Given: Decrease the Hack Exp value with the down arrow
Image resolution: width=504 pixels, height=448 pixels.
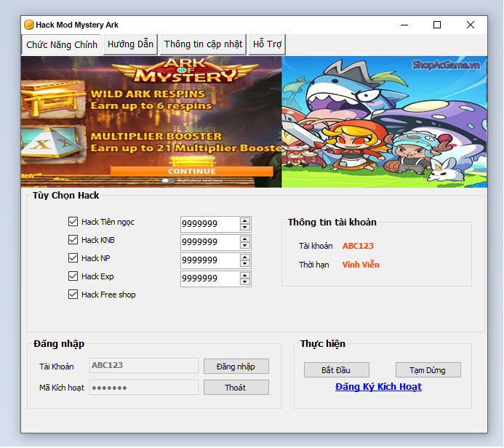Looking at the screenshot, I should click(x=245, y=282).
